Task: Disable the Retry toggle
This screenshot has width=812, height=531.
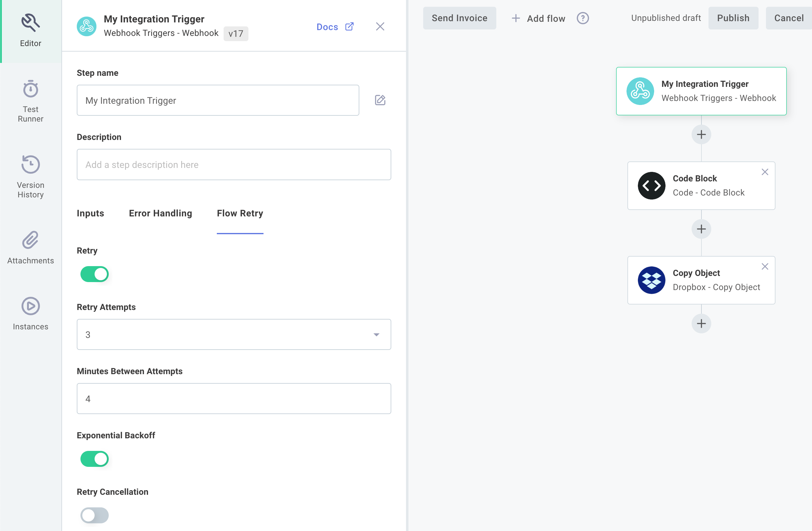Action: coord(95,274)
